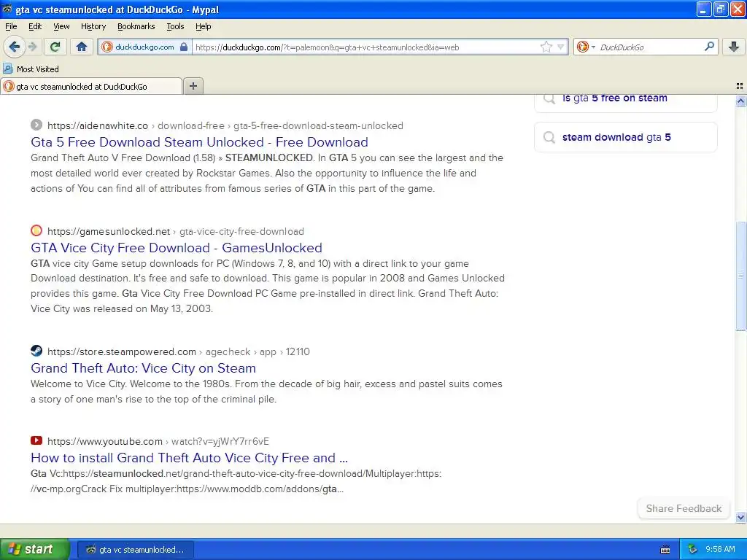Open Gta 5 Free Download Steam Unlocked result
Screen dimensions: 747x560
199,142
